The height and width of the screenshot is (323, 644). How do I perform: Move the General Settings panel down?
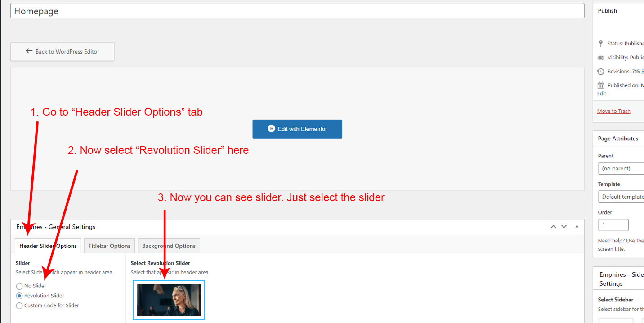[x=564, y=227]
